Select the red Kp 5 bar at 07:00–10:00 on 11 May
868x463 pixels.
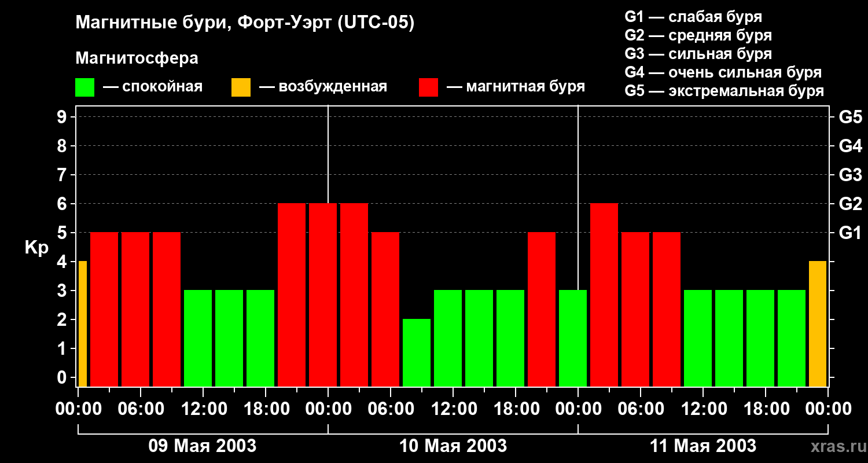click(667, 310)
